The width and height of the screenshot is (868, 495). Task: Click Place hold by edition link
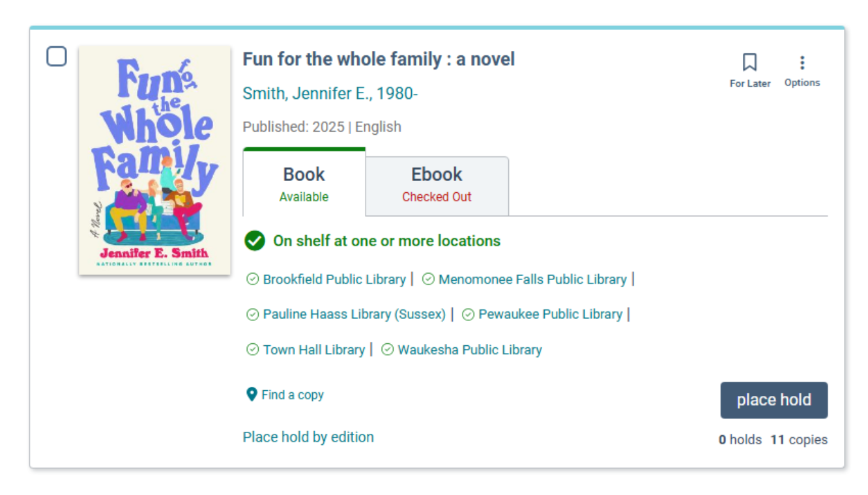pyautogui.click(x=308, y=437)
